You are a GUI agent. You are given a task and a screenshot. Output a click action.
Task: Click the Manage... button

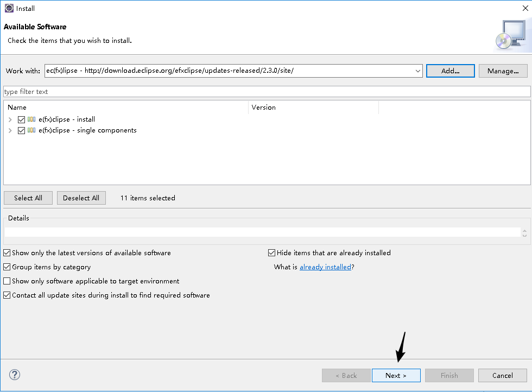pyautogui.click(x=503, y=71)
